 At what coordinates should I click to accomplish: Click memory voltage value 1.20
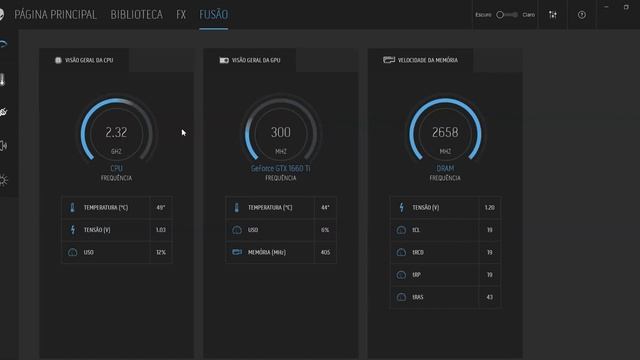coord(490,207)
